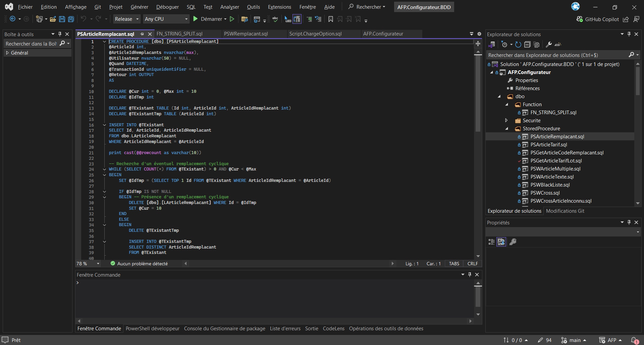644x345 pixels.
Task: Start without debugging using outlined green arrow
Action: click(x=232, y=19)
